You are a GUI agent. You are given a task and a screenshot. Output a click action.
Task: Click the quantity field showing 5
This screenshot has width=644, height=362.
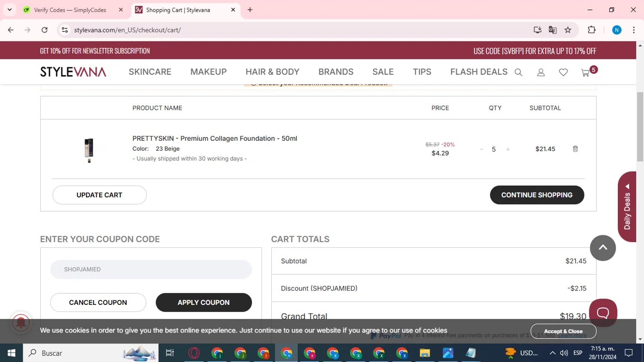click(494, 149)
